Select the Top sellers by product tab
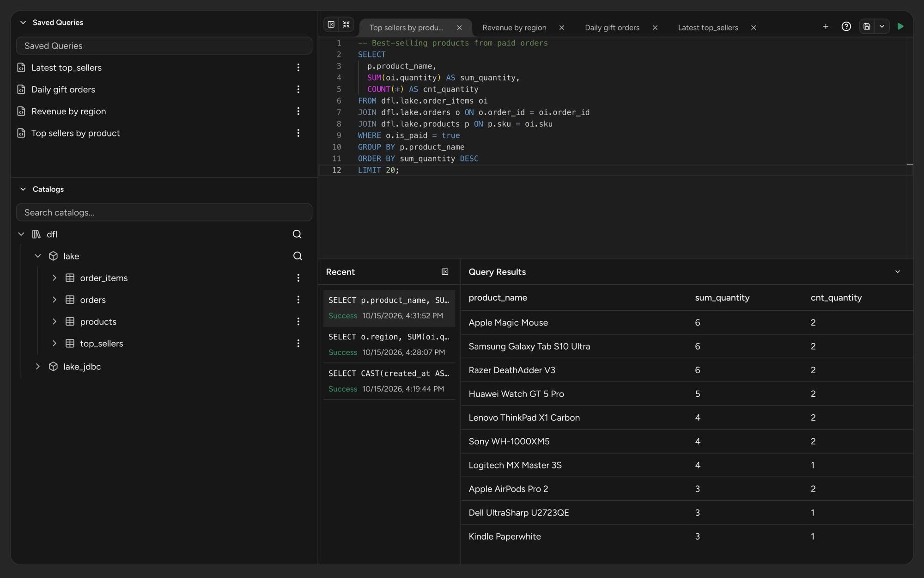This screenshot has width=924, height=578. (406, 28)
